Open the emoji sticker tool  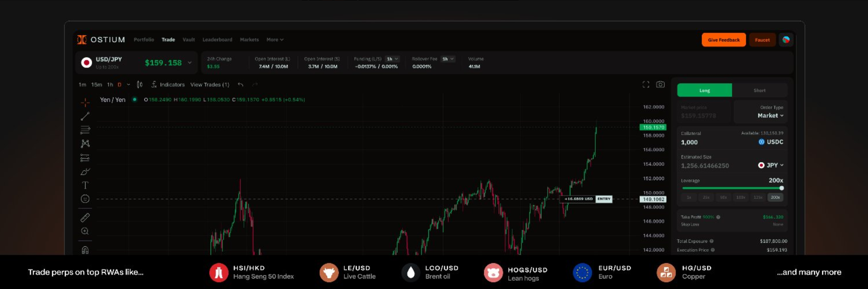pos(85,199)
